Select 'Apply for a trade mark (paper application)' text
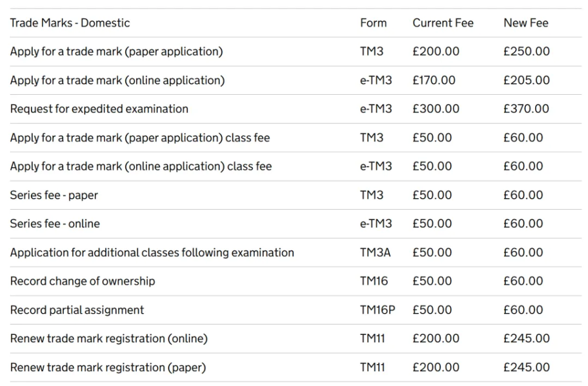The image size is (588, 386). (116, 52)
